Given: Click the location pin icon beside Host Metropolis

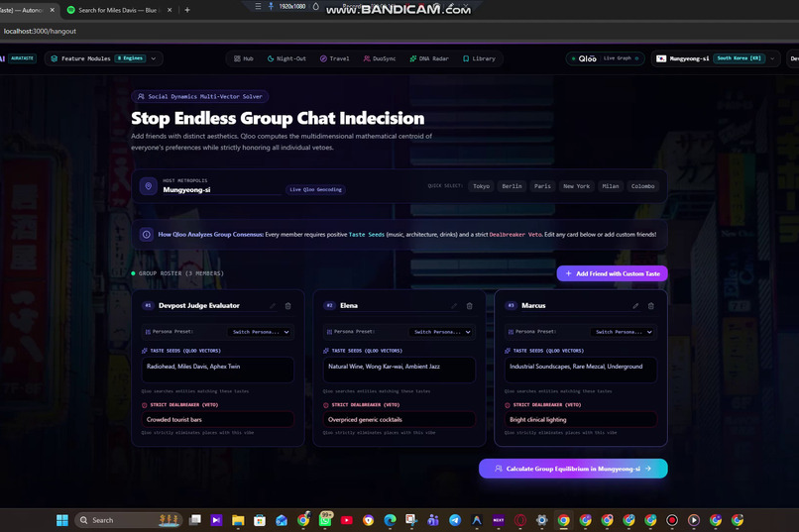Looking at the screenshot, I should pyautogui.click(x=149, y=186).
